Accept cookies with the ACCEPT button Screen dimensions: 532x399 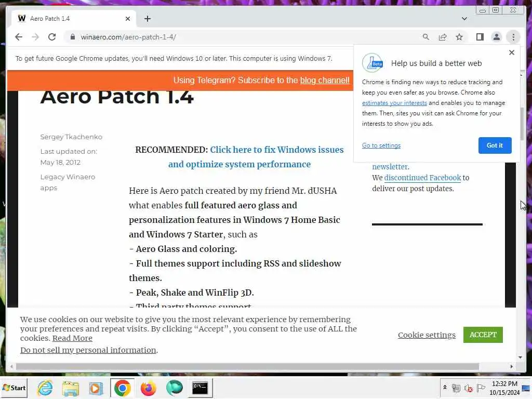pyautogui.click(x=483, y=335)
